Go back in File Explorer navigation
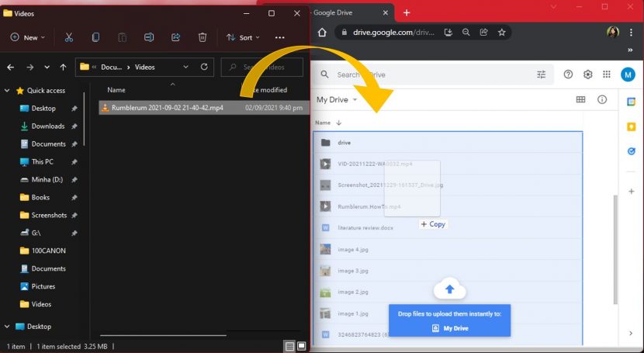This screenshot has width=644, height=353. 11,67
